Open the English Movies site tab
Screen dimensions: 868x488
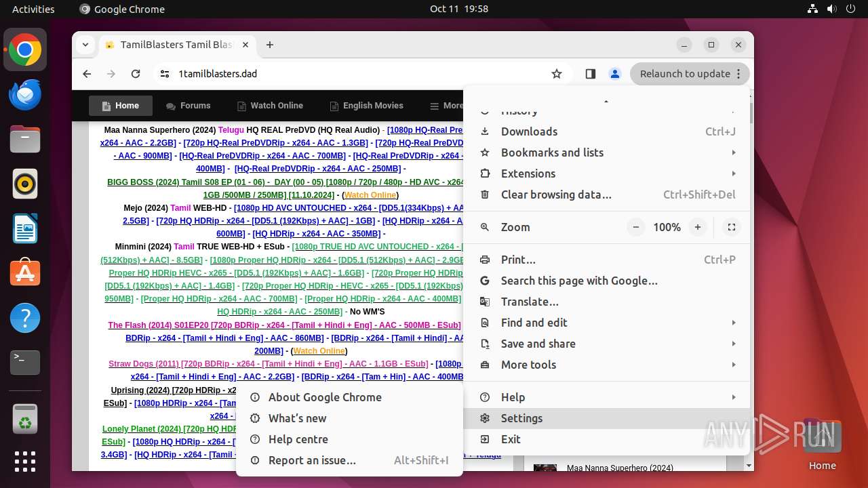(x=366, y=106)
